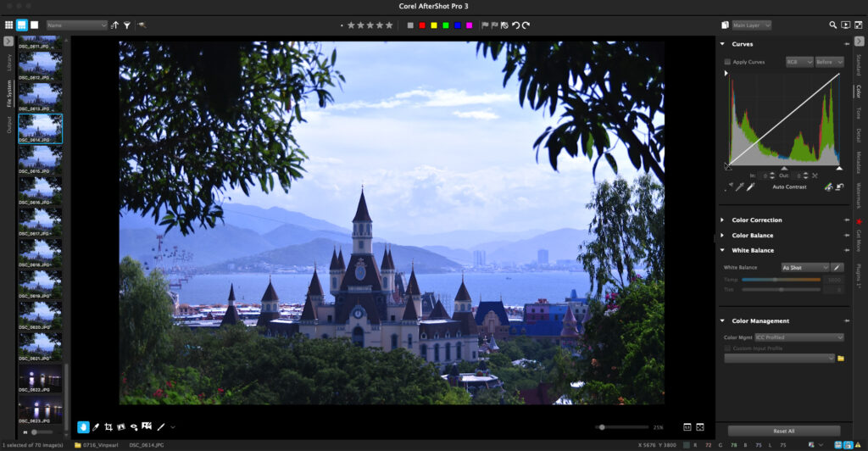The image size is (868, 451).
Task: Switch to the Standard tab
Action: [x=859, y=65]
